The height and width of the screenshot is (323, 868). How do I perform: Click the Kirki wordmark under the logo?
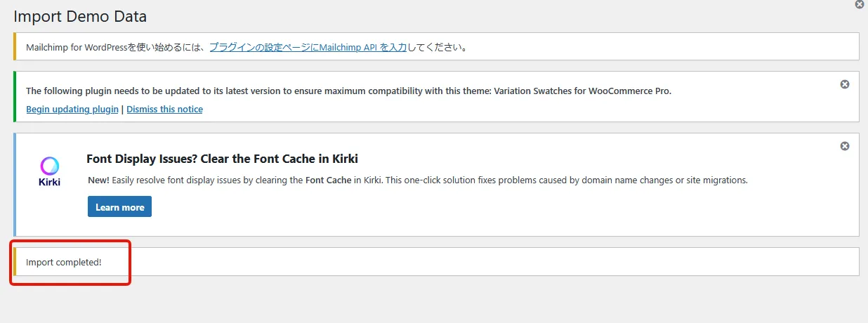click(x=50, y=182)
